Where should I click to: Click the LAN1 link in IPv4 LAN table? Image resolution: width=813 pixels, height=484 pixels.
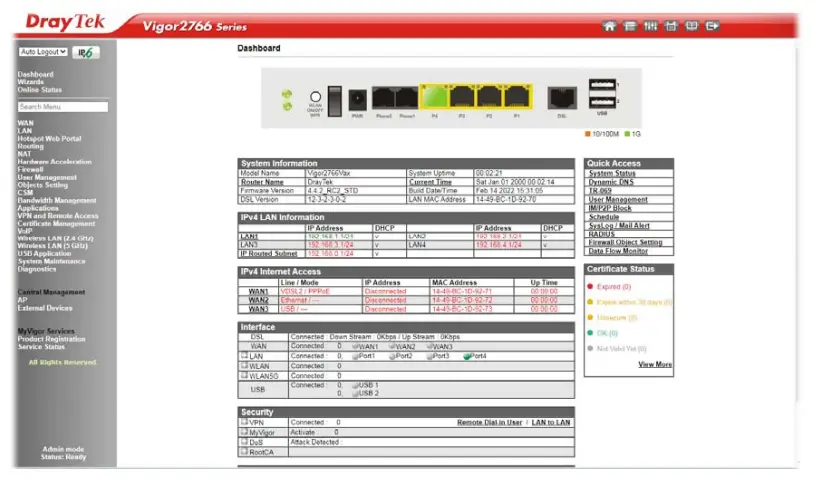point(249,237)
